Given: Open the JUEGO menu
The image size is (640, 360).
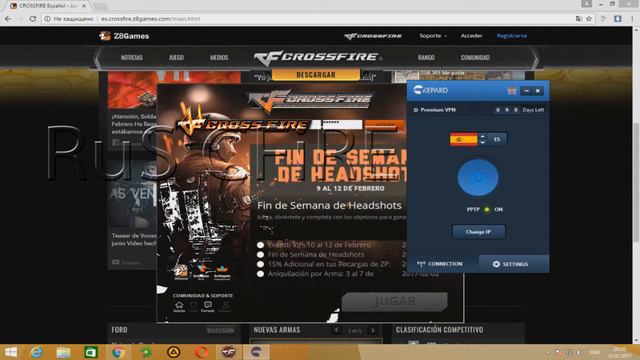Looking at the screenshot, I should pyautogui.click(x=176, y=58).
